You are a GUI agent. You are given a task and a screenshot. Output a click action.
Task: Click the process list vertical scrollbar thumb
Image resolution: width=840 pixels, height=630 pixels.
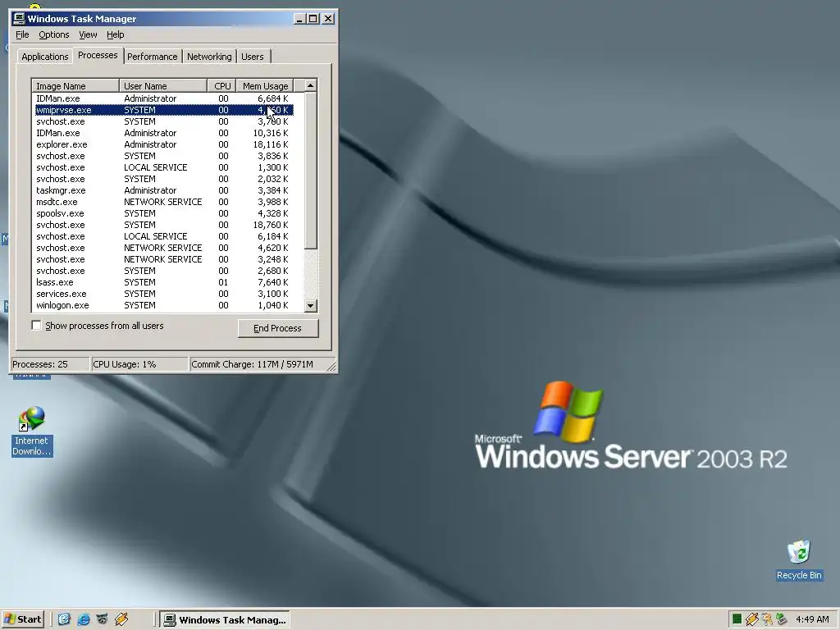tap(311, 171)
